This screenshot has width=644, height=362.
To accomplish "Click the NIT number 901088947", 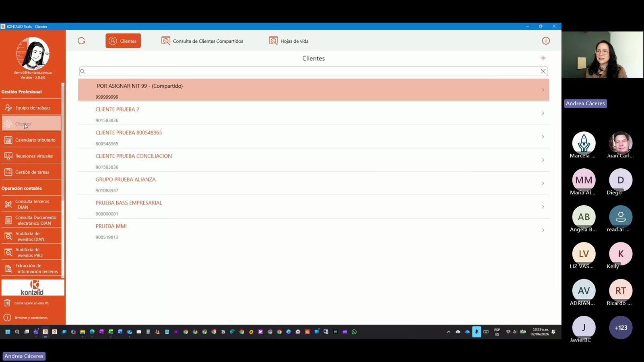I will [x=107, y=190].
